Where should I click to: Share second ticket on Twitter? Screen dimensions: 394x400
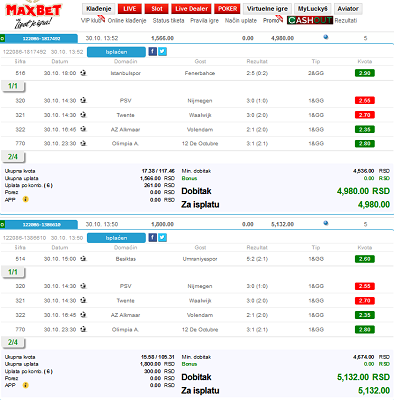pos(162,238)
